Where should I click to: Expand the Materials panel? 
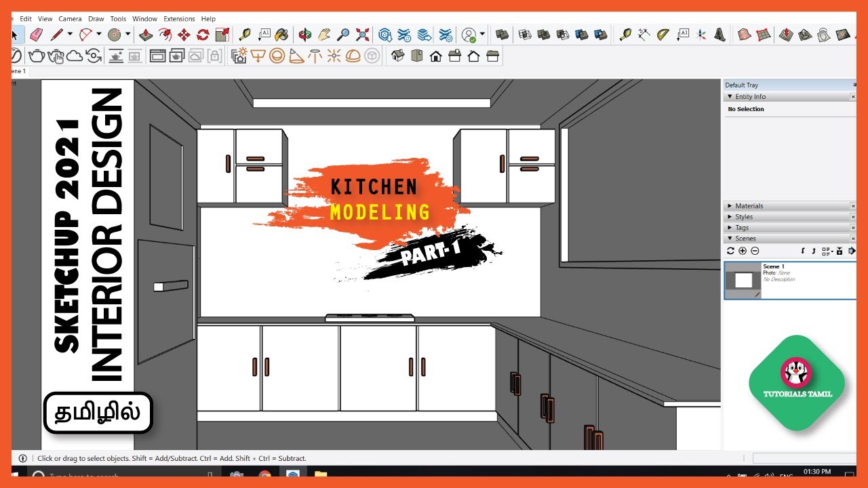point(730,206)
